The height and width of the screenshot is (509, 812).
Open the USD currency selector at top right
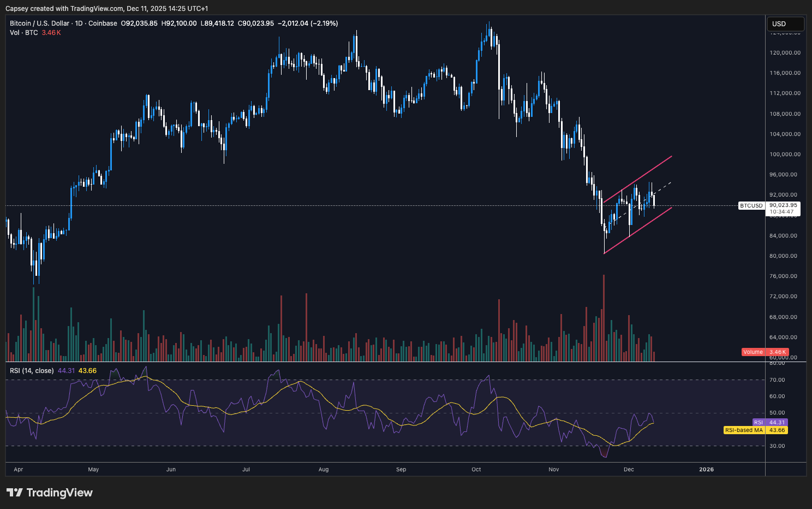(785, 23)
